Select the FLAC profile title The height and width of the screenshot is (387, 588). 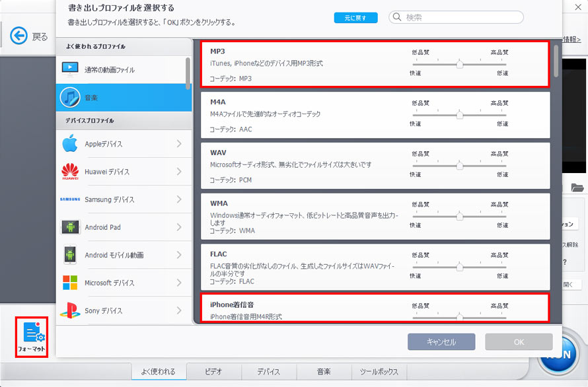[x=219, y=254]
